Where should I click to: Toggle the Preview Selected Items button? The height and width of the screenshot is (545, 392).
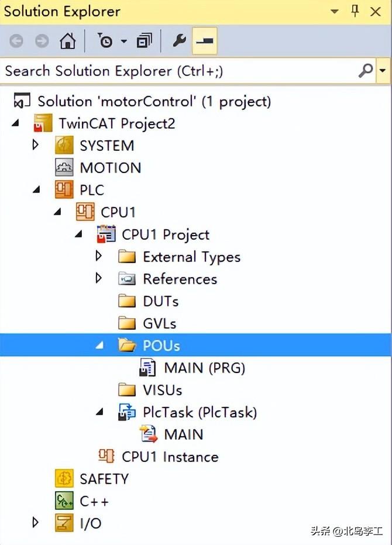(205, 41)
